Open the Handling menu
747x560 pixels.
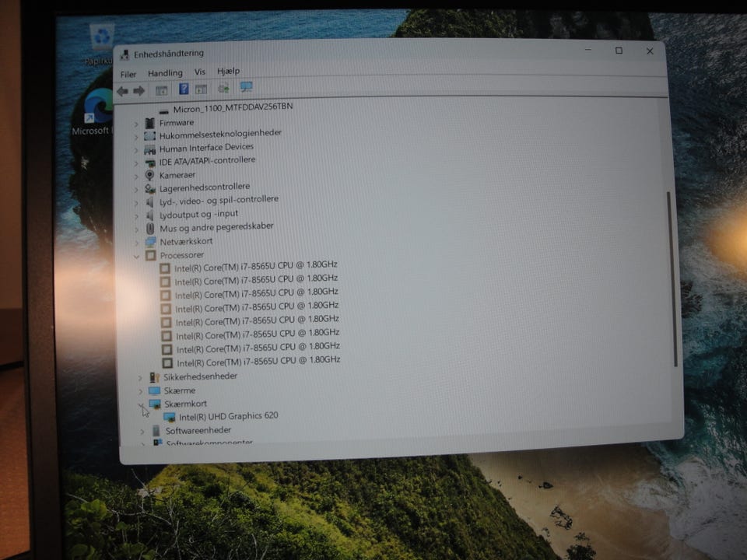(x=165, y=73)
